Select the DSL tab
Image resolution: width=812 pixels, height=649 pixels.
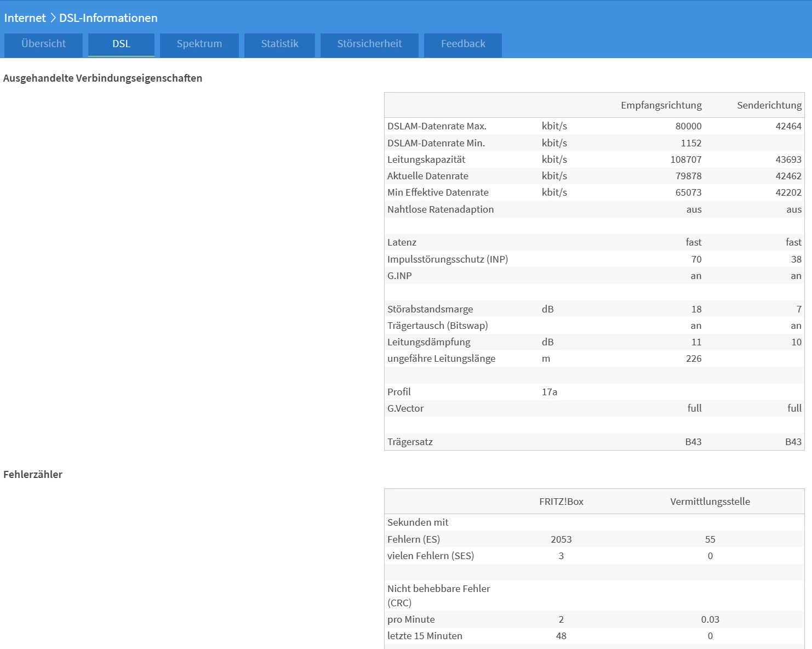(x=121, y=44)
